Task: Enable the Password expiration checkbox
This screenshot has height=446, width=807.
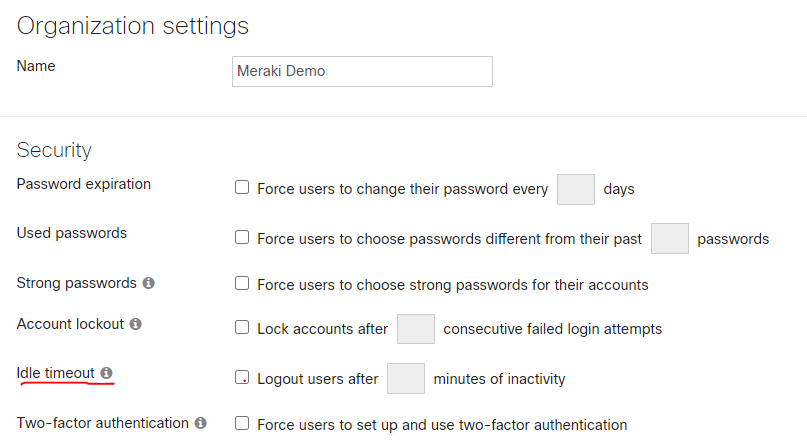Action: tap(241, 187)
